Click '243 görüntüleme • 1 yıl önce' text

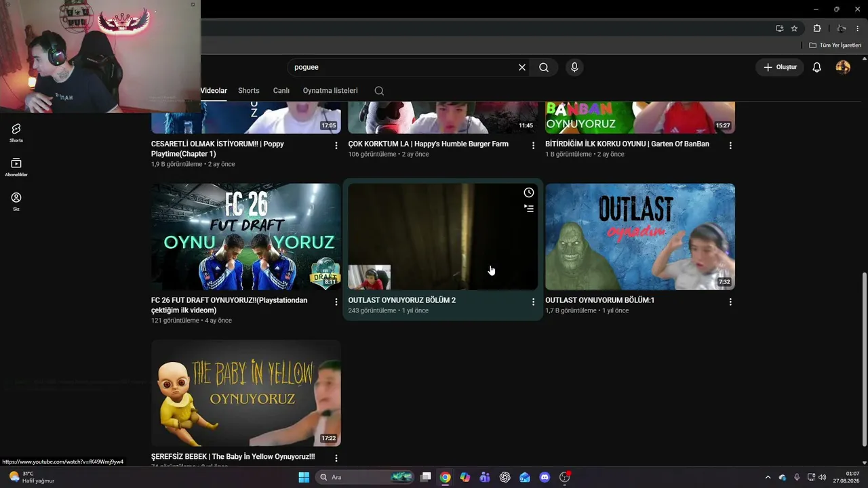point(388,310)
